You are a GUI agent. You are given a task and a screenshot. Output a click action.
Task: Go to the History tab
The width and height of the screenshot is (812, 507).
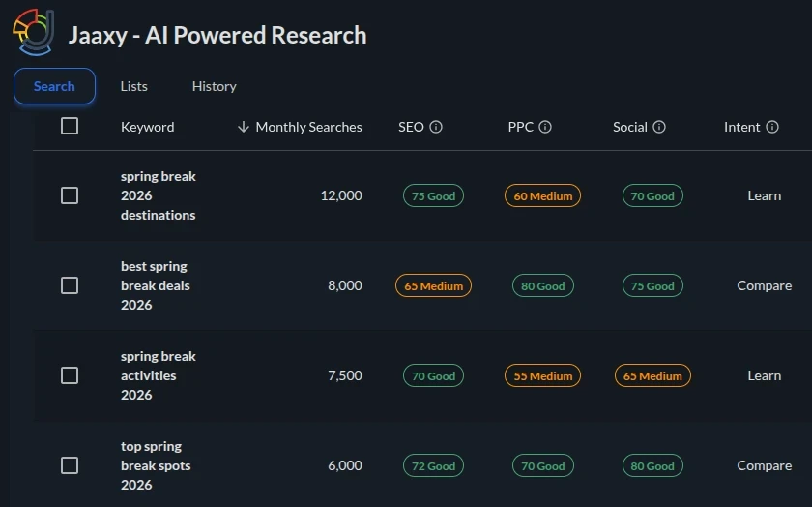pyautogui.click(x=215, y=86)
